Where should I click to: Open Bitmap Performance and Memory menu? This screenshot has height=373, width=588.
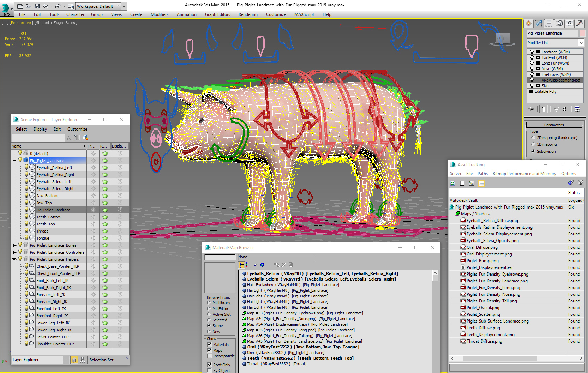tap(524, 174)
